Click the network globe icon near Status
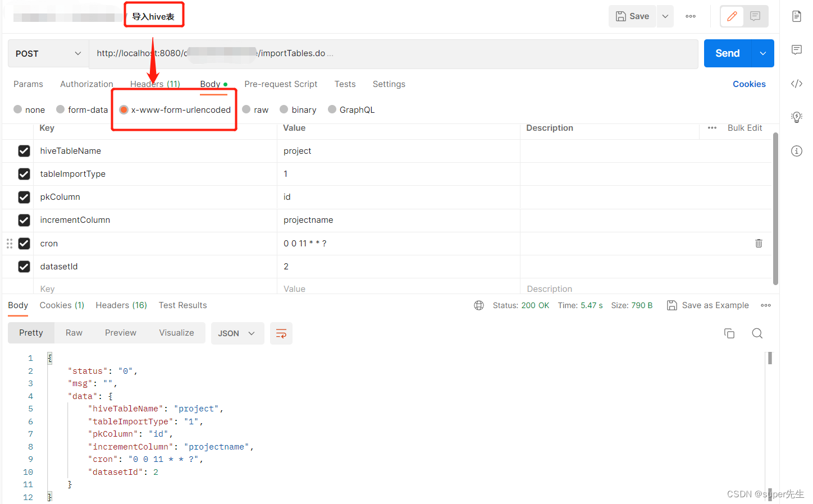This screenshot has width=813, height=504. tap(479, 305)
